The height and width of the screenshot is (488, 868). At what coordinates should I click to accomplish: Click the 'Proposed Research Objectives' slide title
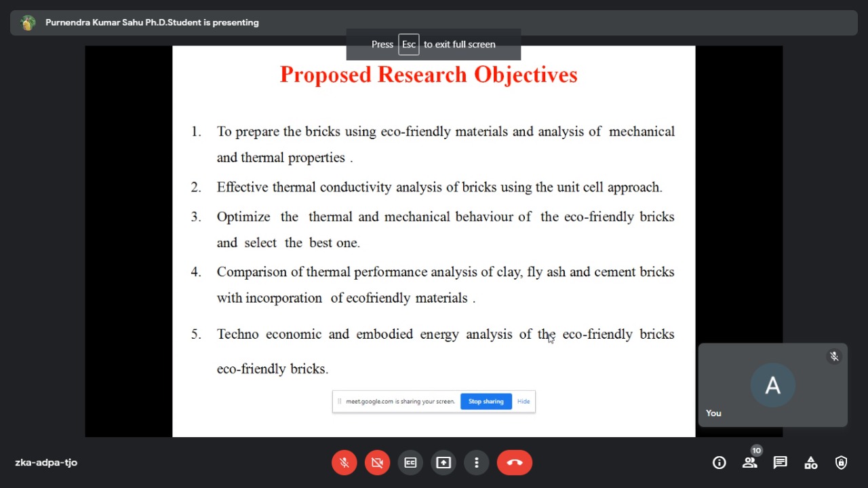(x=429, y=74)
